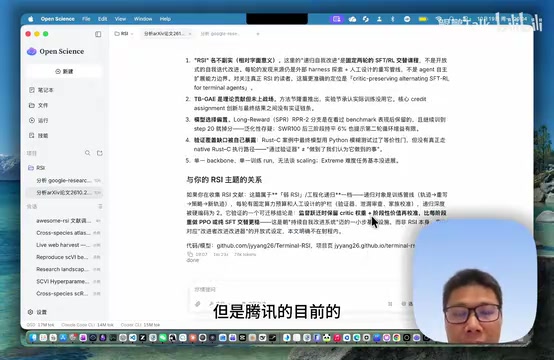Viewport: 554px width, 360px height.
Task: Click the Claude Code CLI token status
Action: (87, 325)
